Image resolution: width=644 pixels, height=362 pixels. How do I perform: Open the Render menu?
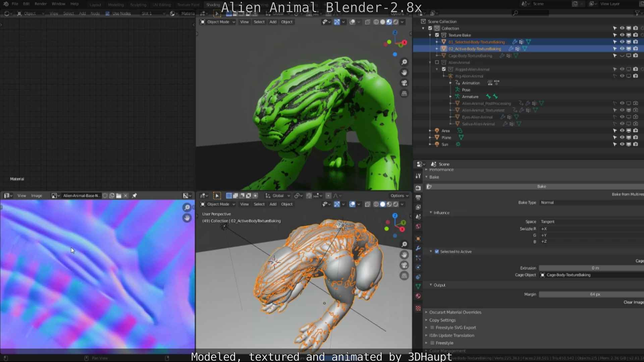pyautogui.click(x=40, y=4)
